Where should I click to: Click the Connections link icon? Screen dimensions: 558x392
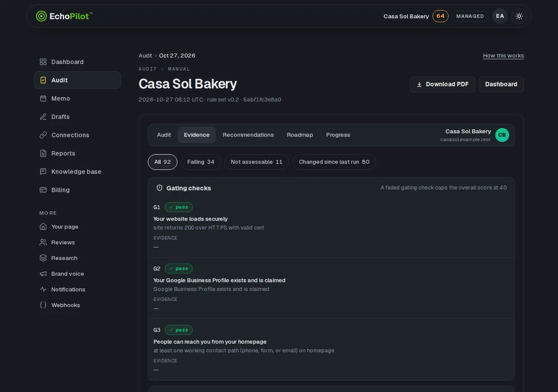(43, 135)
